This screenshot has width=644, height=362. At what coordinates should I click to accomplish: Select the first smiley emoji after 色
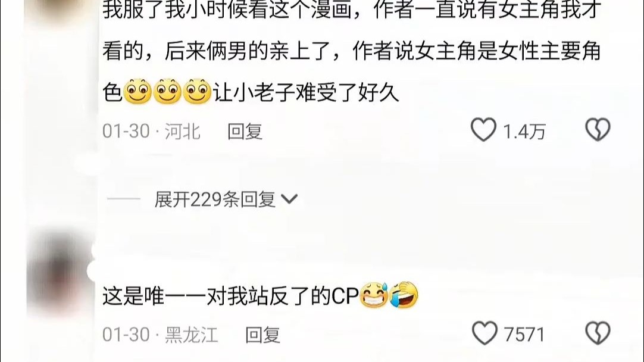[137, 91]
